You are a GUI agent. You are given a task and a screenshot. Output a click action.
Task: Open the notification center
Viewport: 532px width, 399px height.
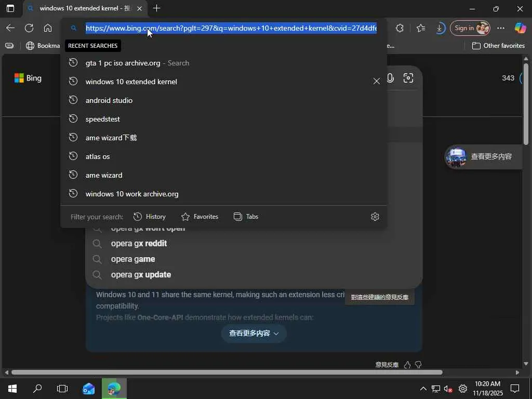[x=515, y=389]
